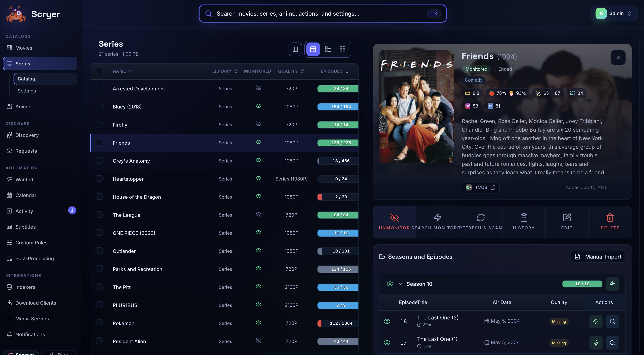Auto-search episode 17 lightning icon
Viewport: 644px width, 355px height.
pos(596,343)
